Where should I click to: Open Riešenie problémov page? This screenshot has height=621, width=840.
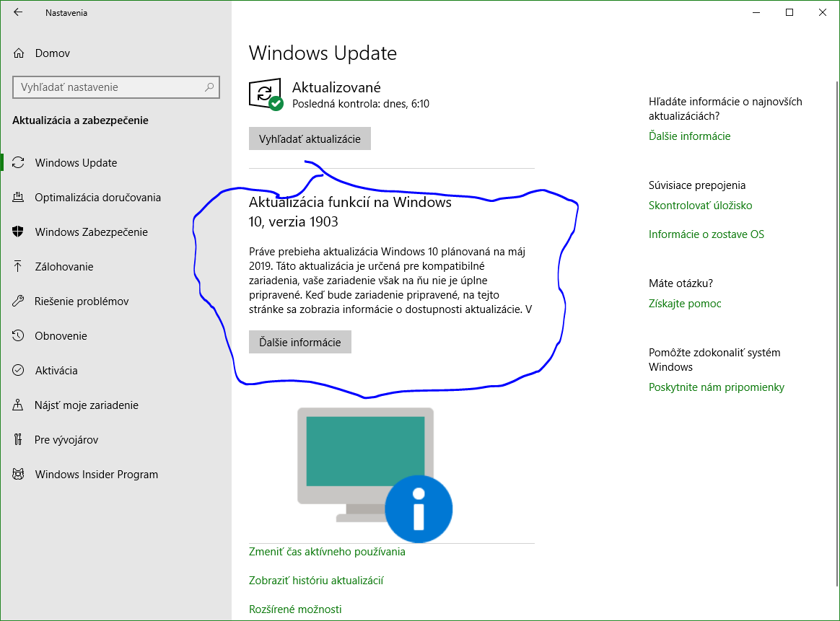click(116, 301)
